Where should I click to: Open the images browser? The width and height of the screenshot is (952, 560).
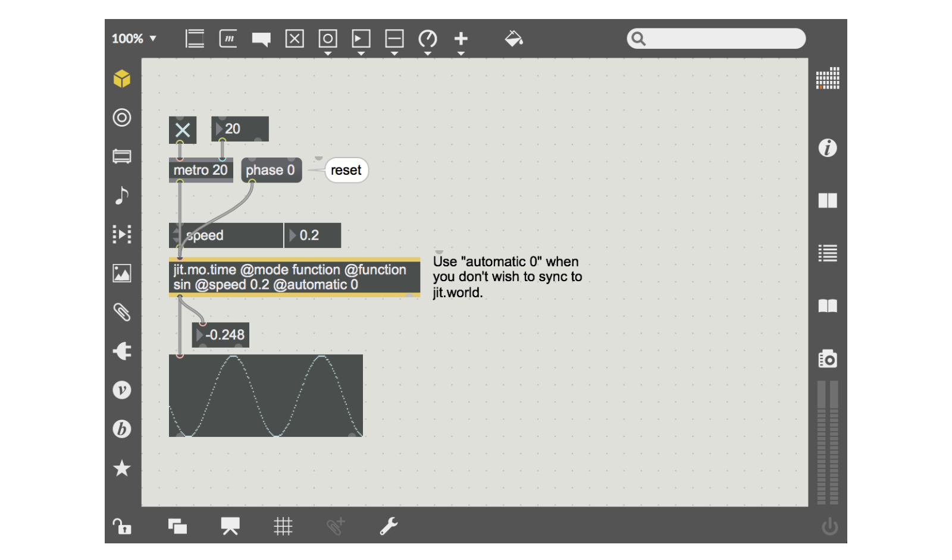122,273
